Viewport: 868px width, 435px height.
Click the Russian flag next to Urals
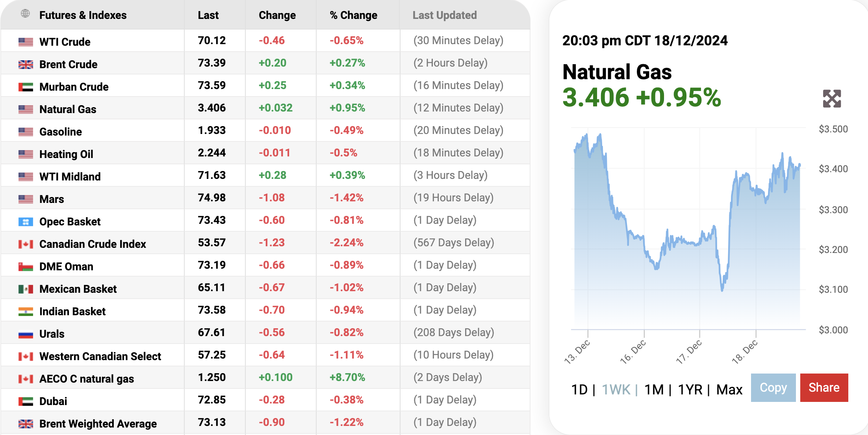pos(26,334)
